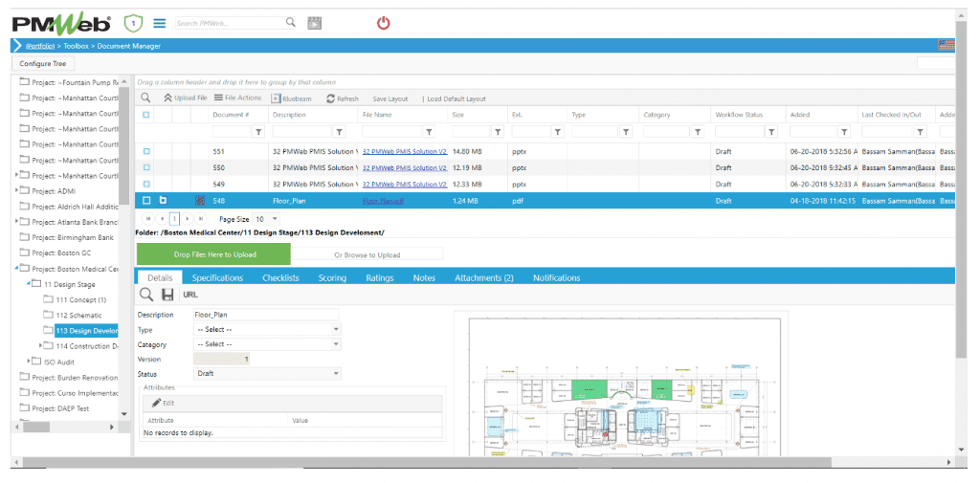Open the Attachments (2) tab

[x=483, y=278]
